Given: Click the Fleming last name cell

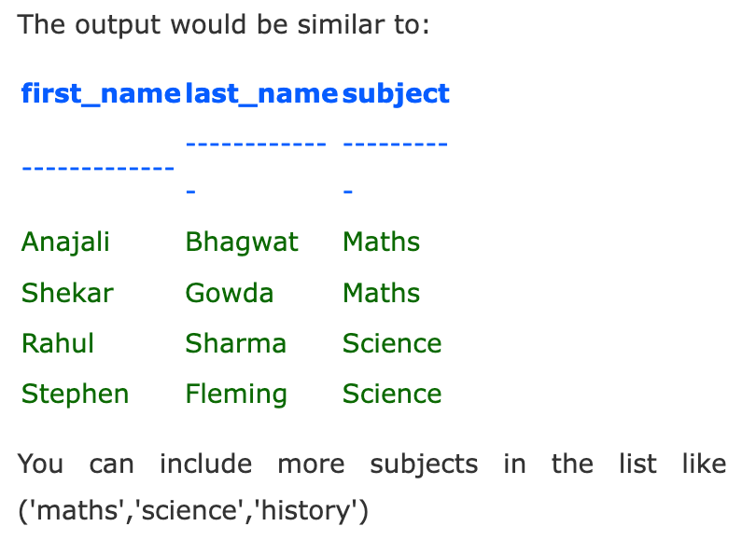Looking at the screenshot, I should tap(236, 395).
